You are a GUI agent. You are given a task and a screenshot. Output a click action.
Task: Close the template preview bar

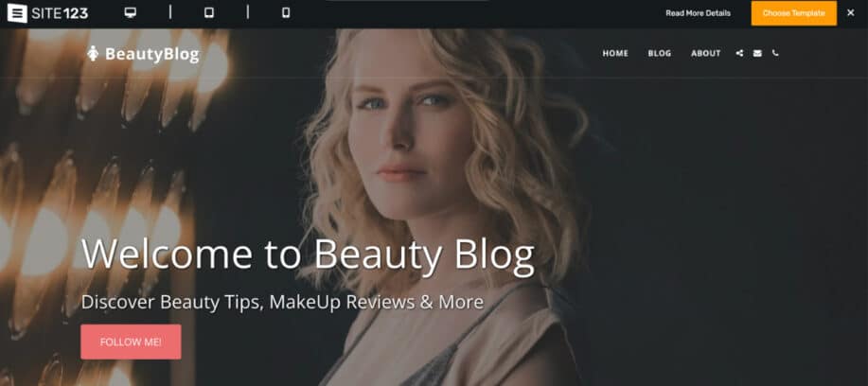point(851,12)
